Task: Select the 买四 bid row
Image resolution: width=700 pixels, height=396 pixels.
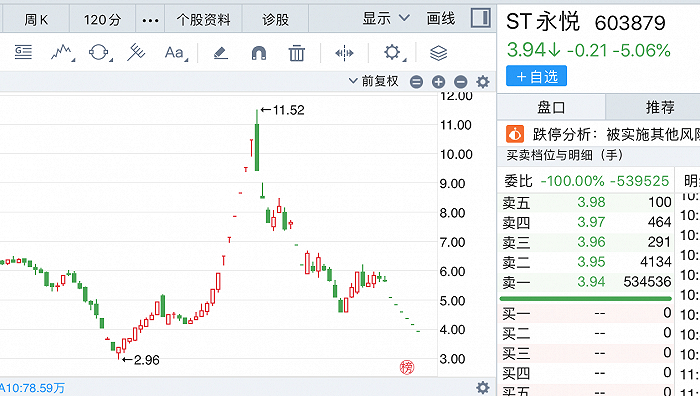Action: tap(586, 373)
